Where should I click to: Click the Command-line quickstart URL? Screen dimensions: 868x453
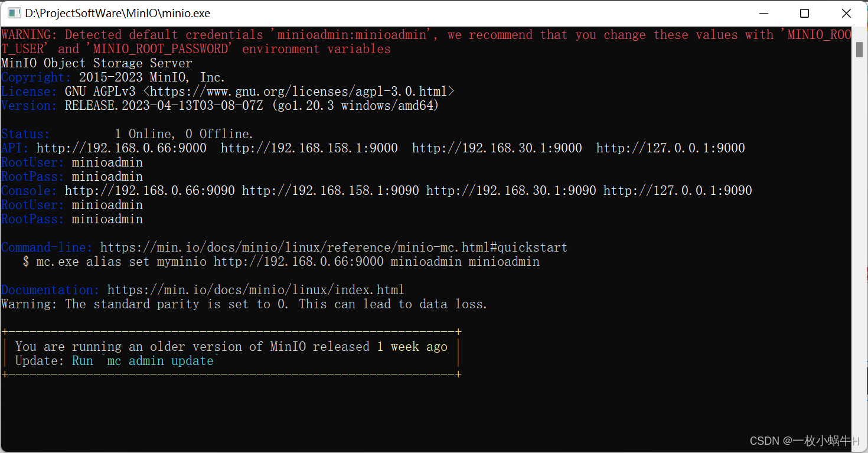(334, 247)
